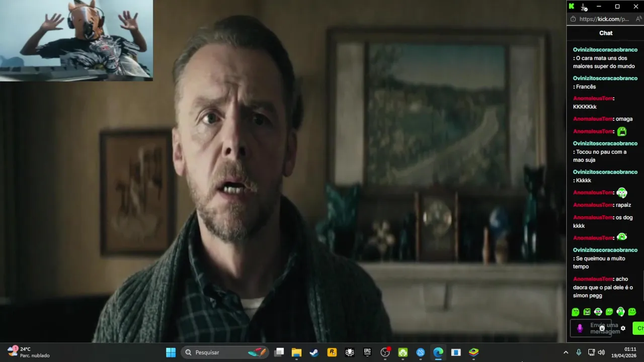Show hidden system tray icons
644x362 pixels.
tap(566, 352)
